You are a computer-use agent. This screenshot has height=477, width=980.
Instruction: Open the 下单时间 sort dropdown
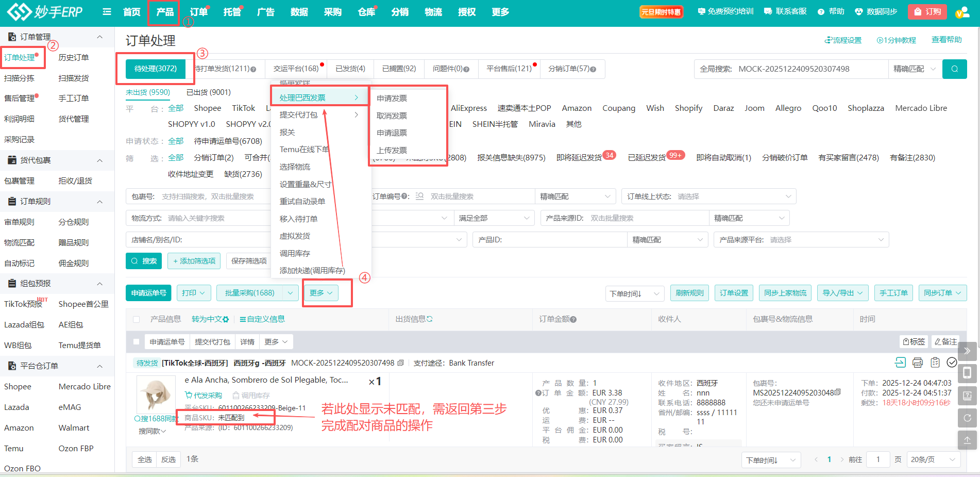pos(634,293)
